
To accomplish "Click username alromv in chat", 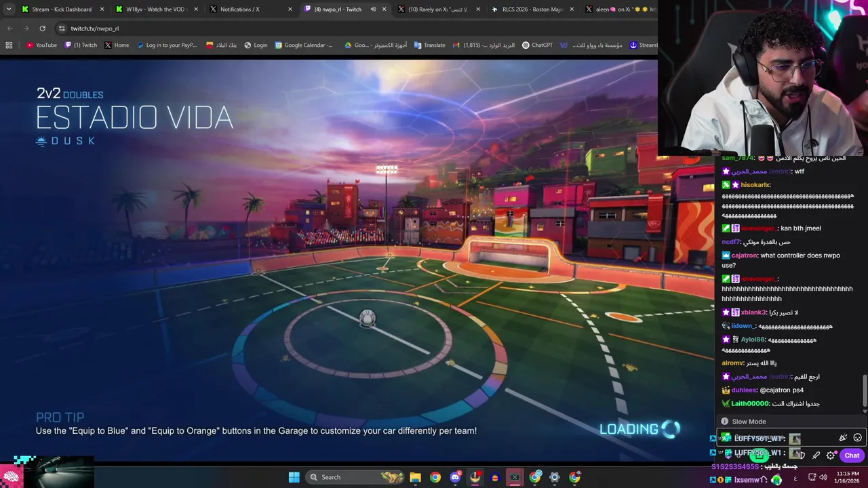I will pos(732,363).
